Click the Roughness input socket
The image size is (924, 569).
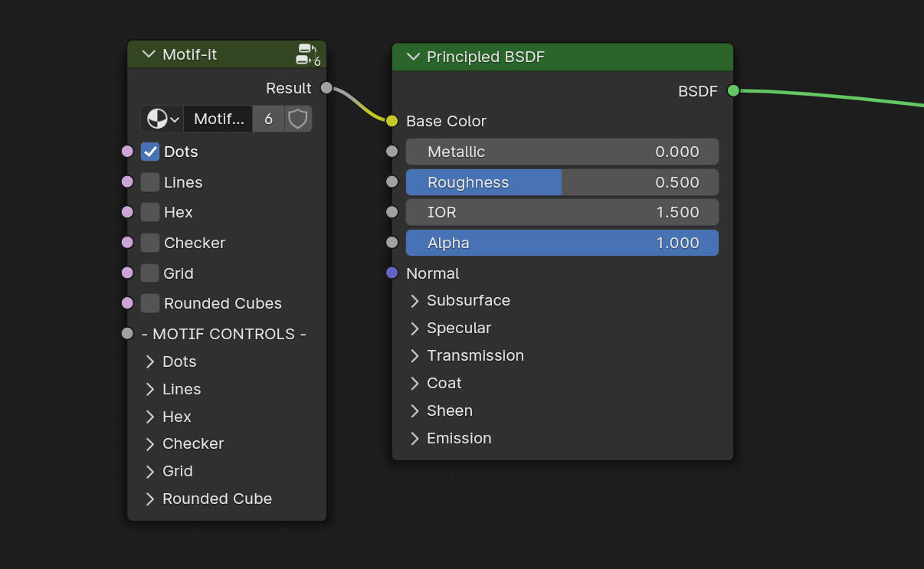tap(392, 182)
